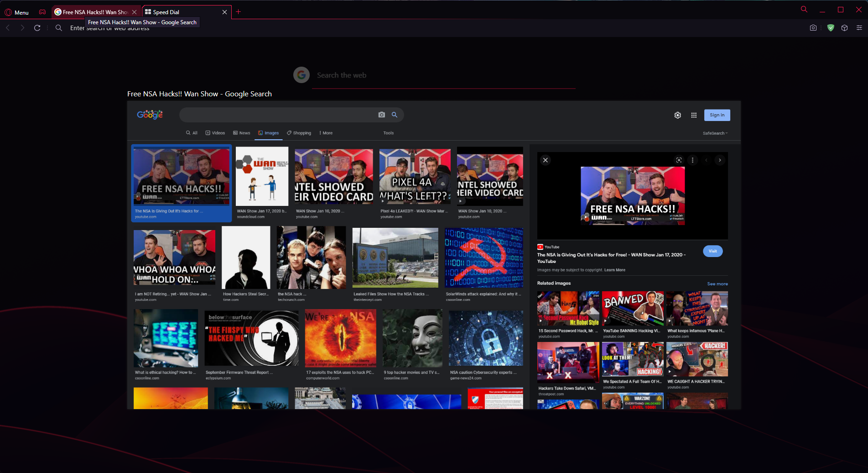
Task: Open the GX Corner gamepad icon
Action: click(x=42, y=12)
